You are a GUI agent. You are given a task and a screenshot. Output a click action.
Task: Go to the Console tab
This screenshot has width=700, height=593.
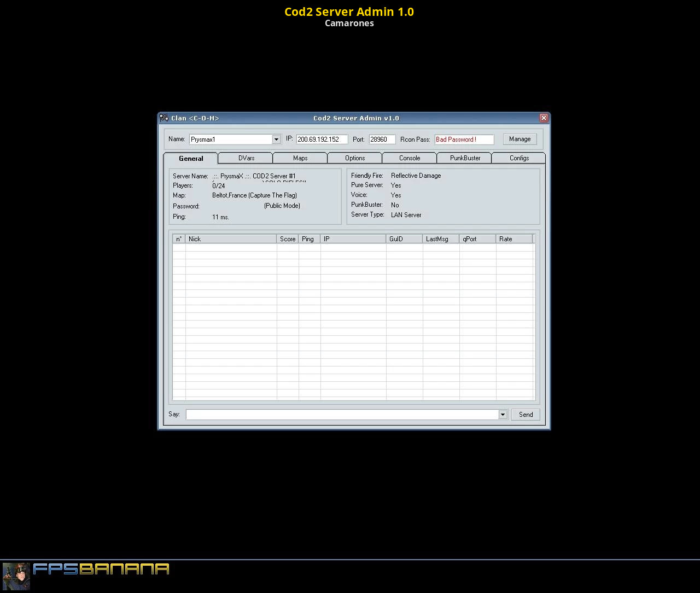pyautogui.click(x=410, y=158)
